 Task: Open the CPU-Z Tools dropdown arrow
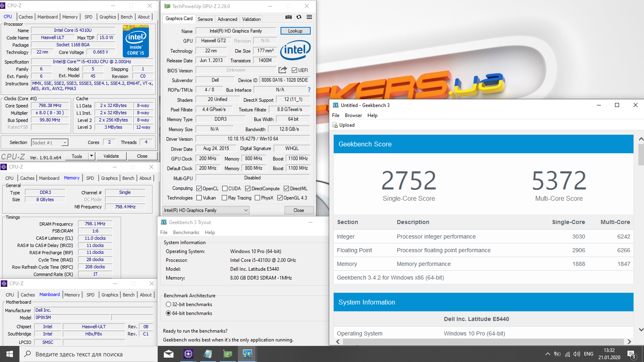[x=91, y=156]
